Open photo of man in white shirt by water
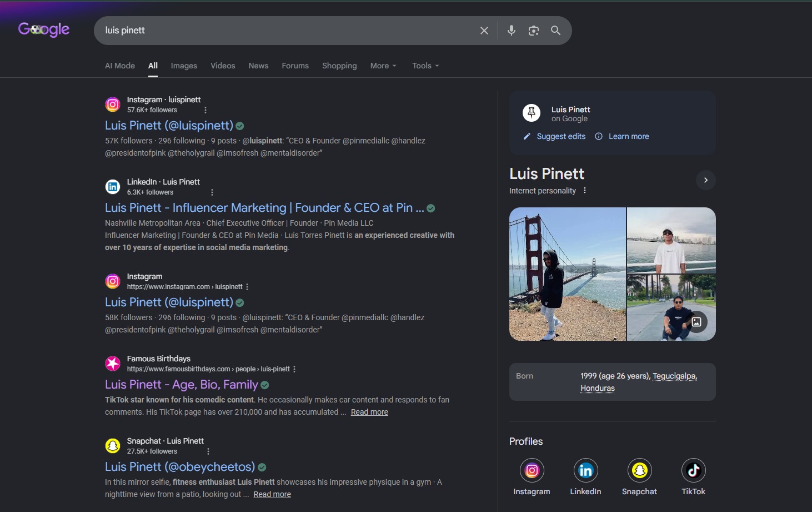 coord(671,240)
